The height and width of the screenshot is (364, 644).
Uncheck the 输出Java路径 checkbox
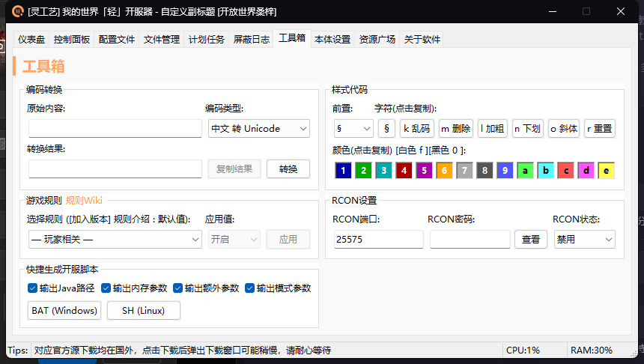click(x=32, y=288)
